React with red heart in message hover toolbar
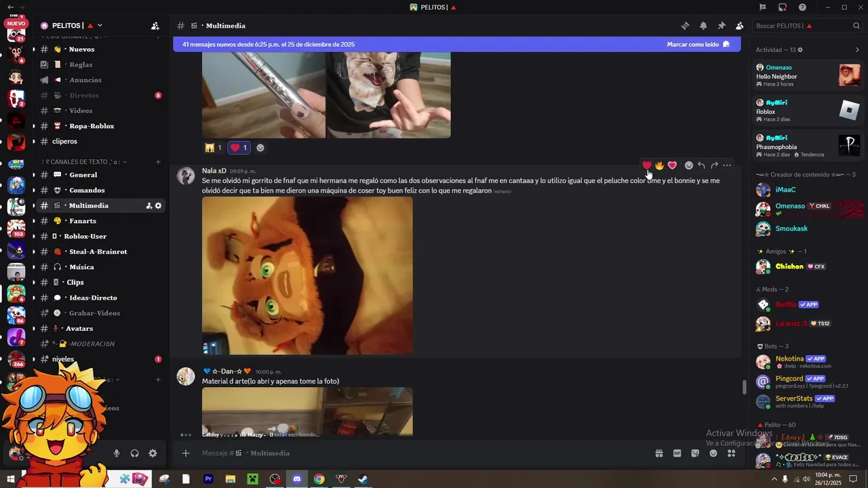The width and height of the screenshot is (868, 488). point(647,165)
